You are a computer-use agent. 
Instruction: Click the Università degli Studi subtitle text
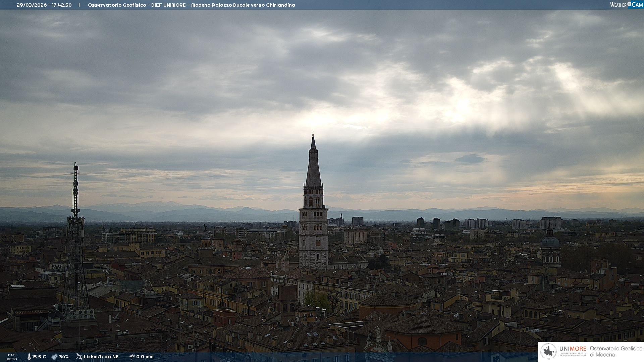(x=573, y=354)
